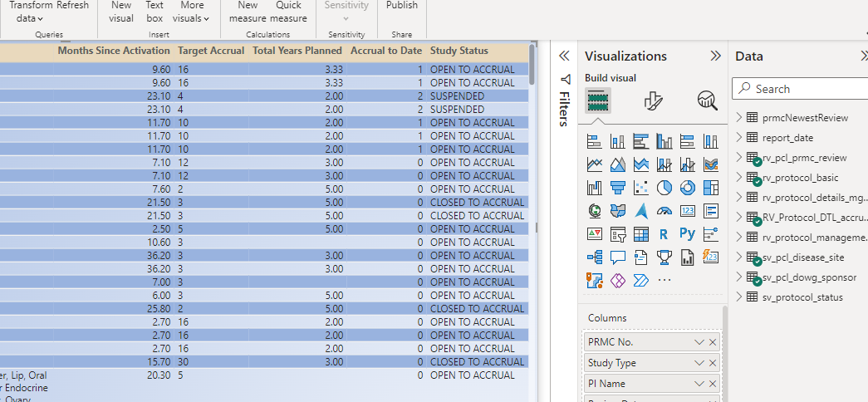Select the Smart narrative visual
Viewport: 868px width, 402px height.
[x=641, y=257]
